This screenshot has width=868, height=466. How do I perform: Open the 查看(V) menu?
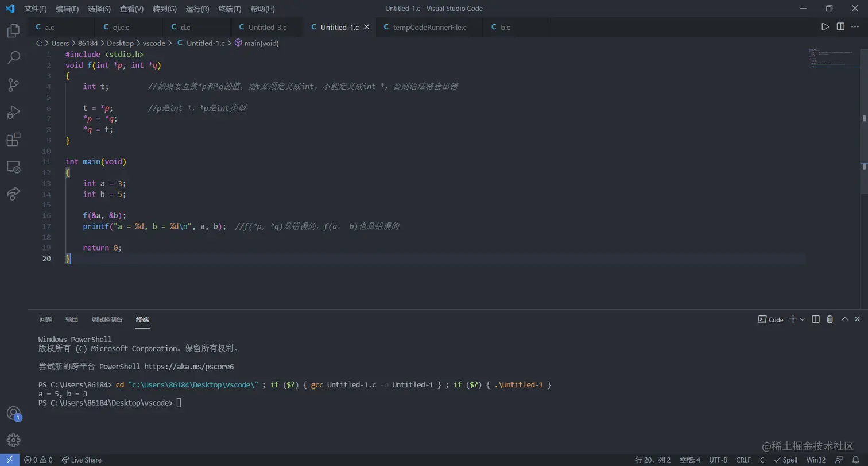131,9
